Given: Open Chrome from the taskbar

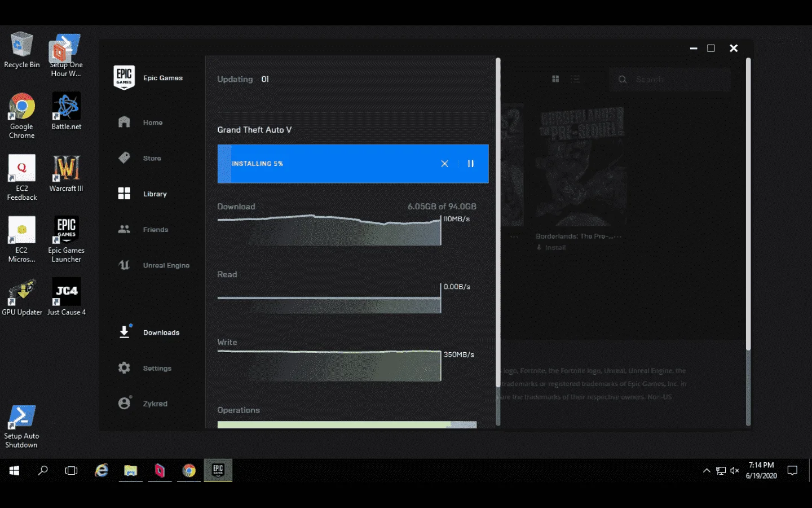Looking at the screenshot, I should [x=189, y=470].
